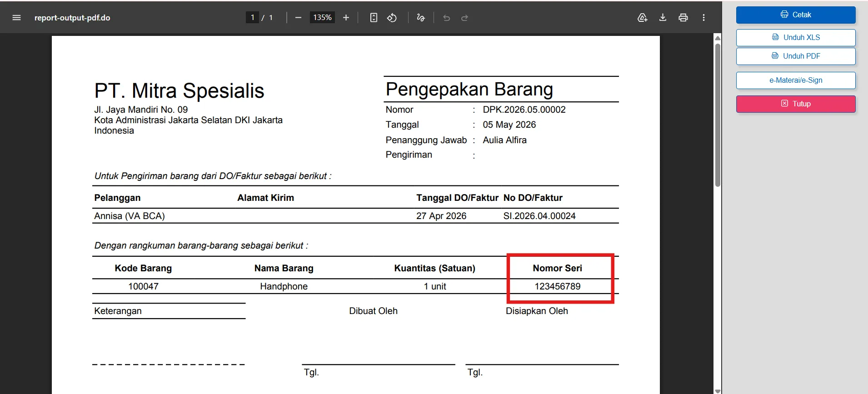The height and width of the screenshot is (394, 868).
Task: Click the 135% zoom level field
Action: click(x=322, y=17)
